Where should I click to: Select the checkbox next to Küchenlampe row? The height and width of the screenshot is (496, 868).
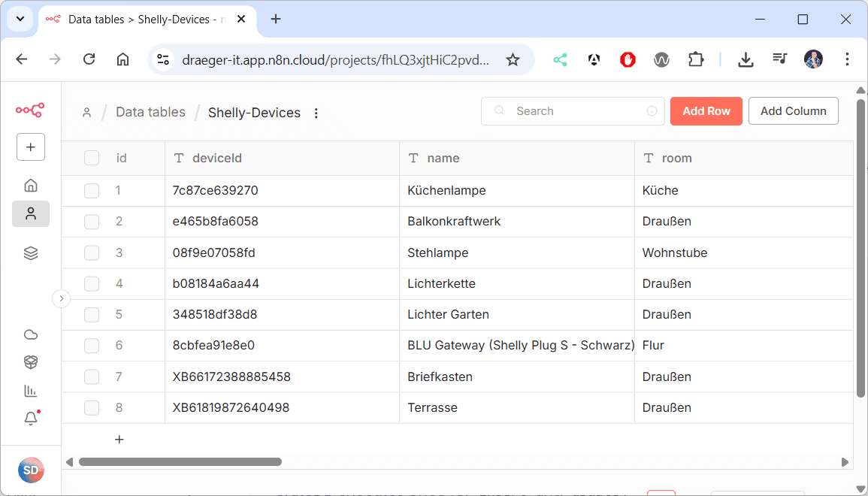tap(92, 190)
